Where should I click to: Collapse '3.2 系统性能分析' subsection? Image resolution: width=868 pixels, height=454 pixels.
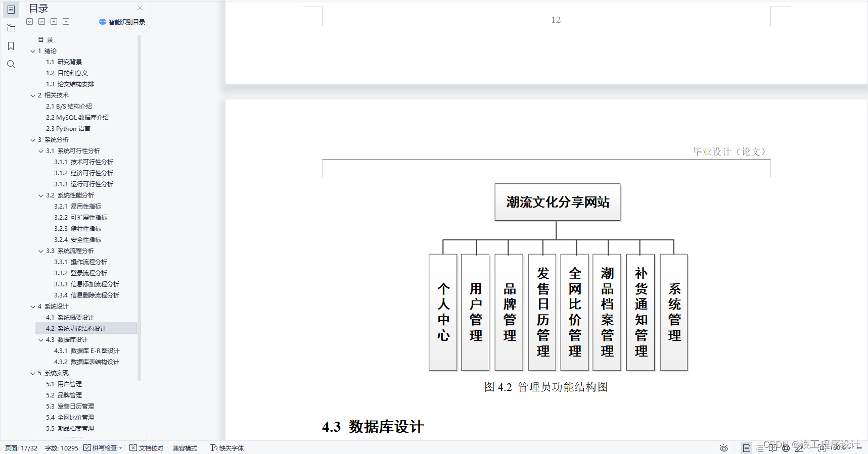coord(41,195)
